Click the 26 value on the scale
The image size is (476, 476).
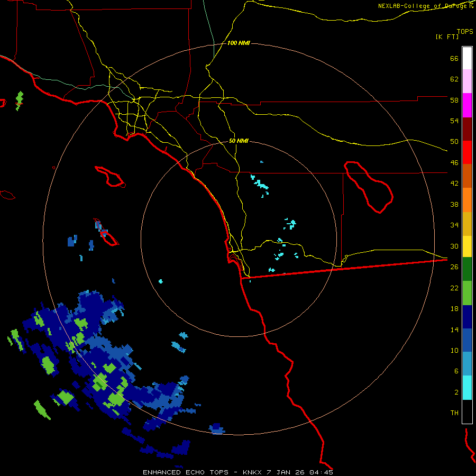[x=454, y=267]
